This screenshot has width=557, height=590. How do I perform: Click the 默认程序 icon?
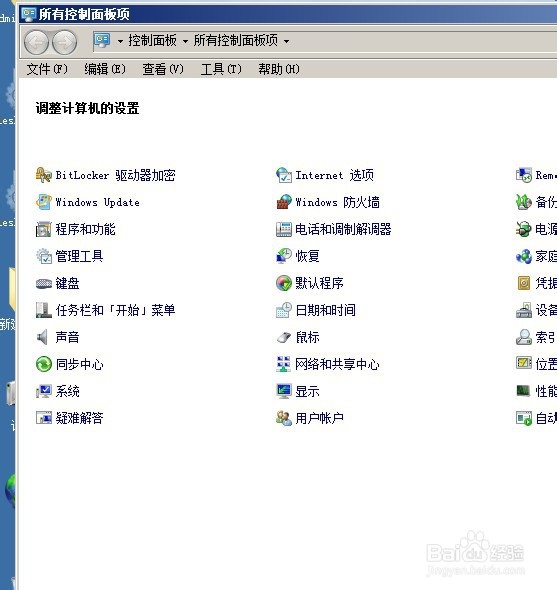click(x=283, y=283)
